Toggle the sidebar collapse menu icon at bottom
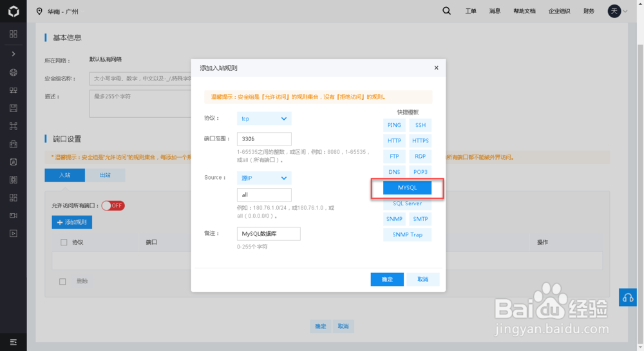 click(x=14, y=342)
